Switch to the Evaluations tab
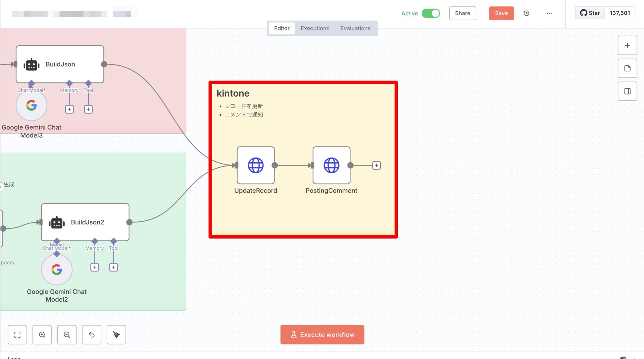The height and width of the screenshot is (359, 644). coord(355,28)
